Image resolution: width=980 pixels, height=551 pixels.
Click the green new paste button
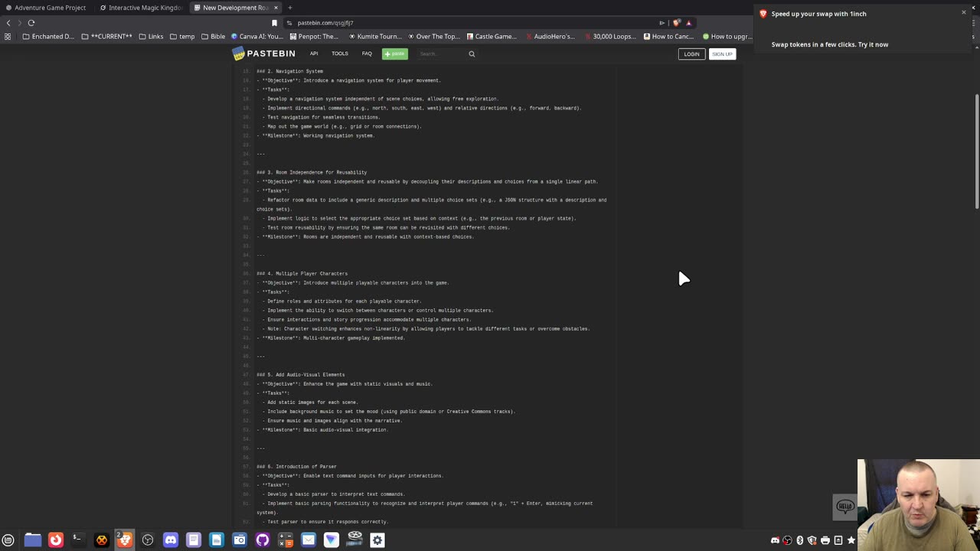point(395,54)
